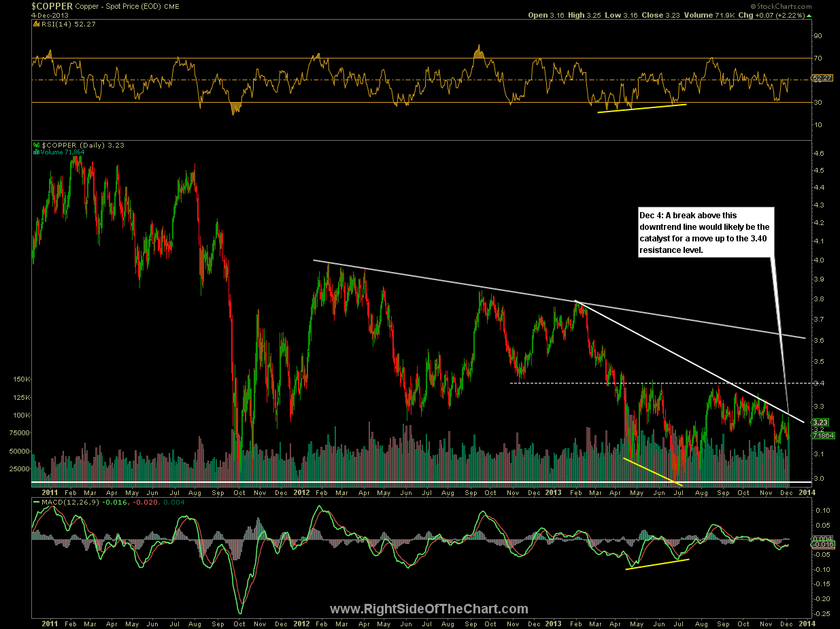The width and height of the screenshot is (840, 629).
Task: Click the $COPPER candlestick legend icon
Action: pos(36,145)
